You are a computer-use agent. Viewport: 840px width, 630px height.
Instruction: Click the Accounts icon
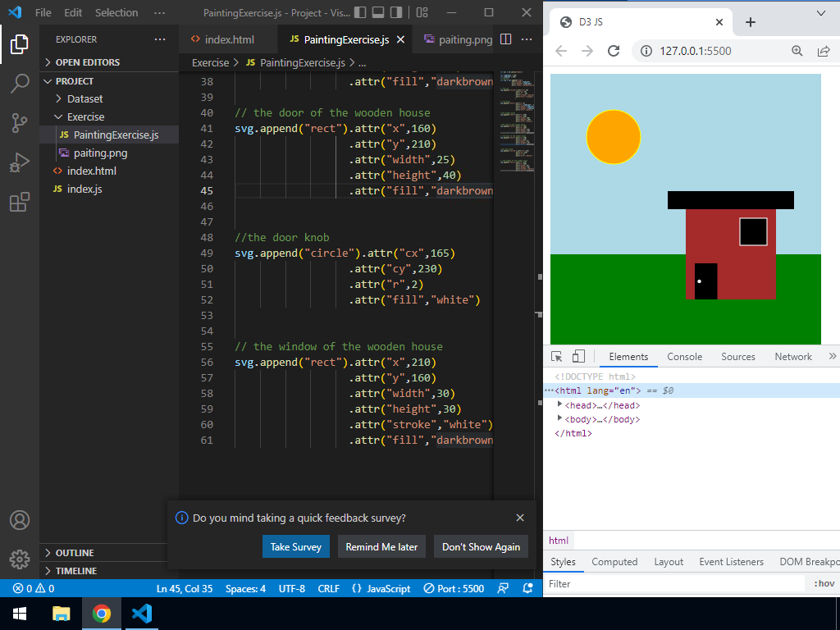click(20, 520)
